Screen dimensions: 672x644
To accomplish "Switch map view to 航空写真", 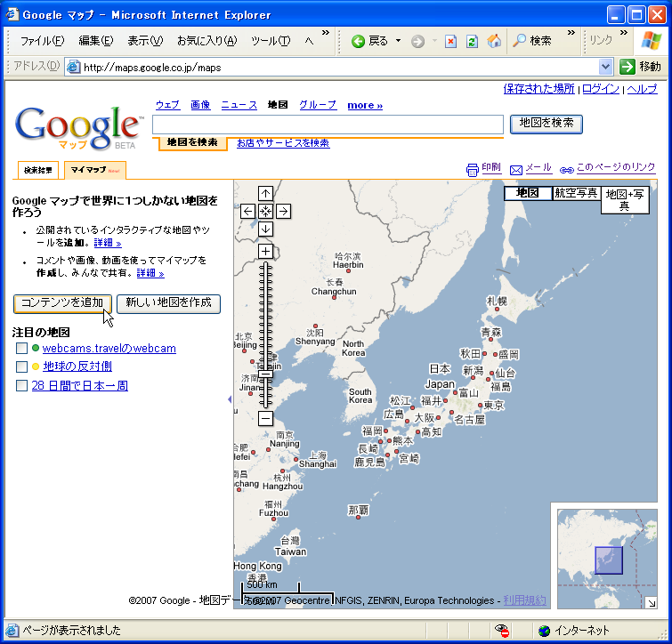I will 577,193.
